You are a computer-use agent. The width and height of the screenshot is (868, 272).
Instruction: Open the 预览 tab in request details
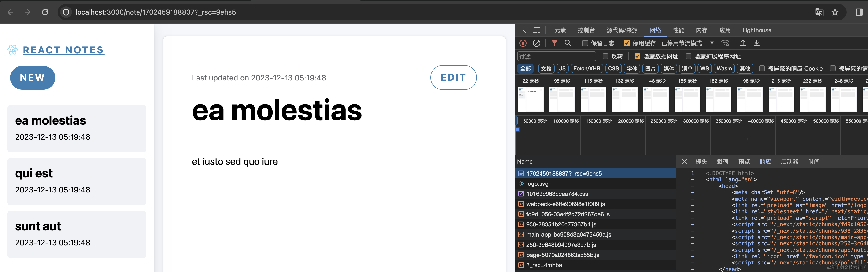(744, 162)
